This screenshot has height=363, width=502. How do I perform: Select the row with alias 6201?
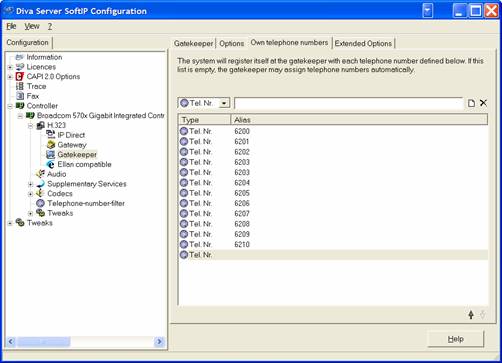coord(333,142)
